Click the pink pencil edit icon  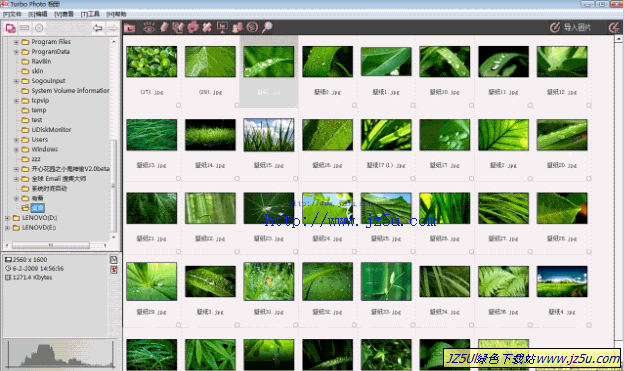point(164,27)
